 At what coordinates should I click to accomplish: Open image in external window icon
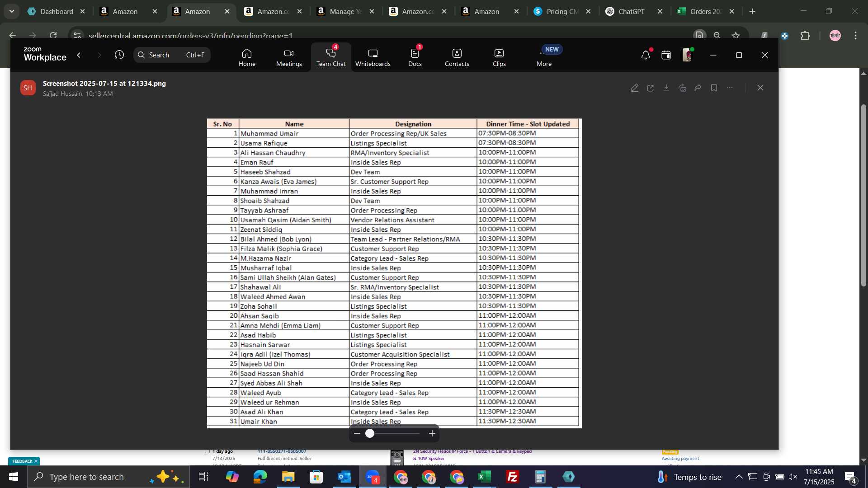(x=651, y=88)
